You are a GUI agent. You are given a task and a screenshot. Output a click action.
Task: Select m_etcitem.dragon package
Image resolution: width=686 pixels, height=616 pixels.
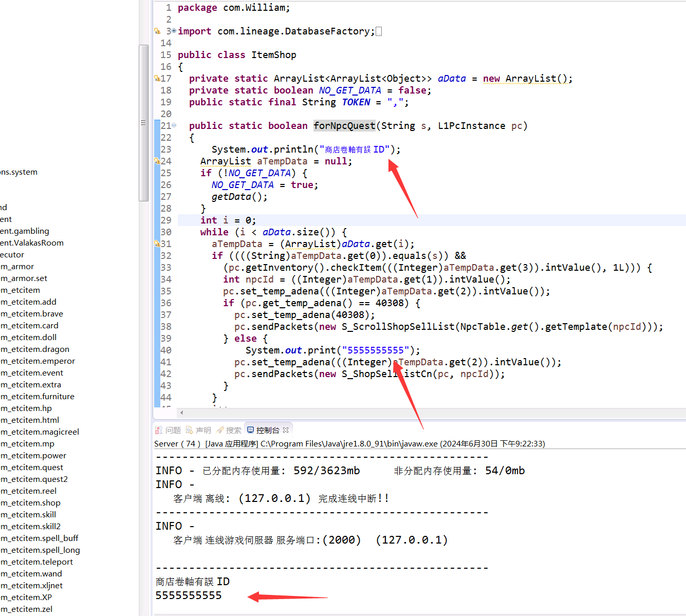(35, 349)
